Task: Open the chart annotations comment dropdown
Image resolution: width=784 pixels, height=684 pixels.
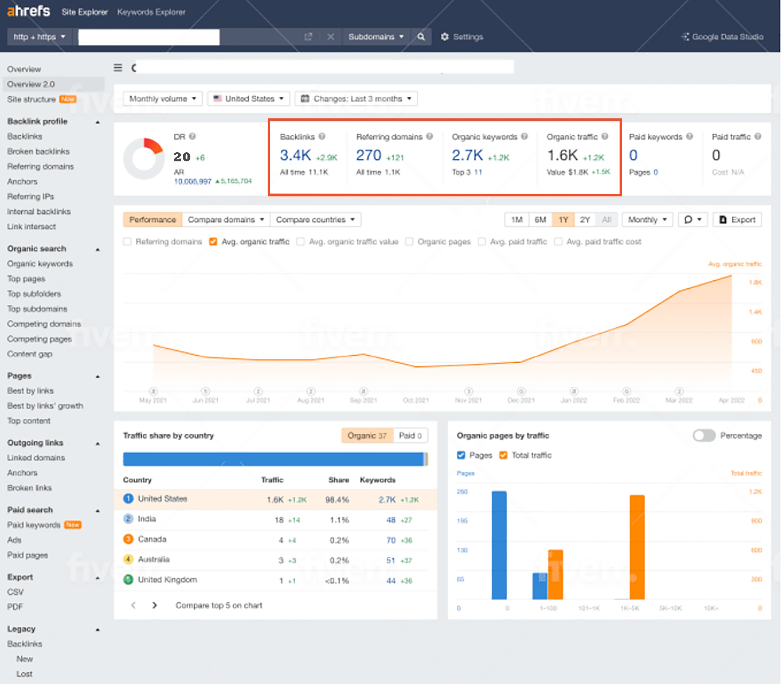Action: click(693, 219)
